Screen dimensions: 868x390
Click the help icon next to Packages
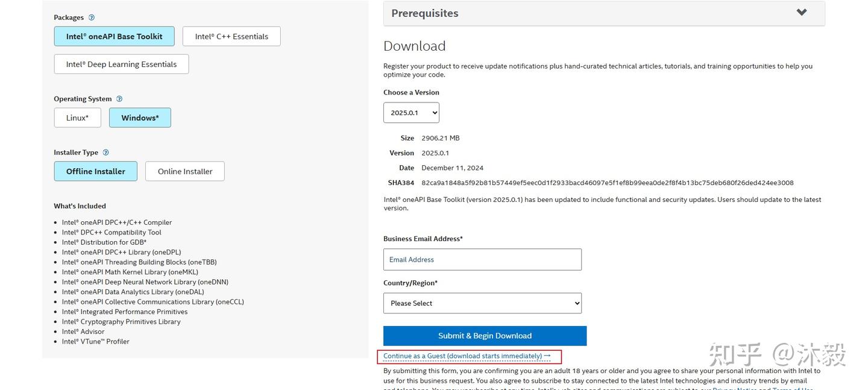click(92, 17)
